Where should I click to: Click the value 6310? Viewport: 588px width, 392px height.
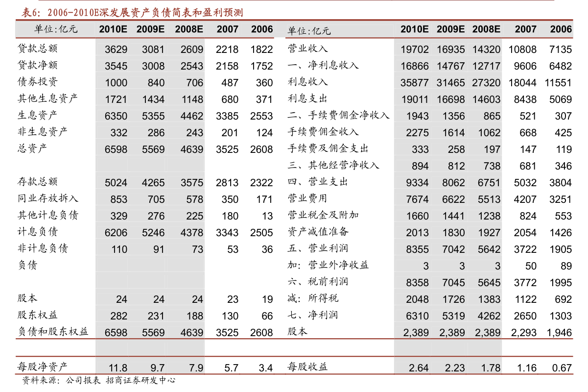click(417, 316)
